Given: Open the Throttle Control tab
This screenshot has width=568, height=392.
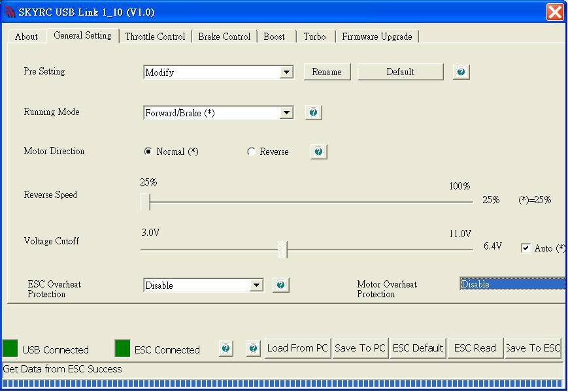Looking at the screenshot, I should [155, 37].
